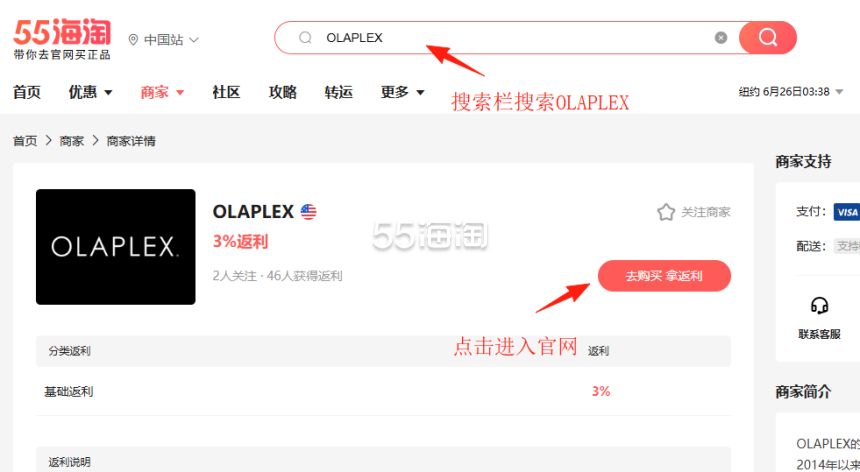
Task: Click the star icon to follow the merchant
Action: point(666,212)
